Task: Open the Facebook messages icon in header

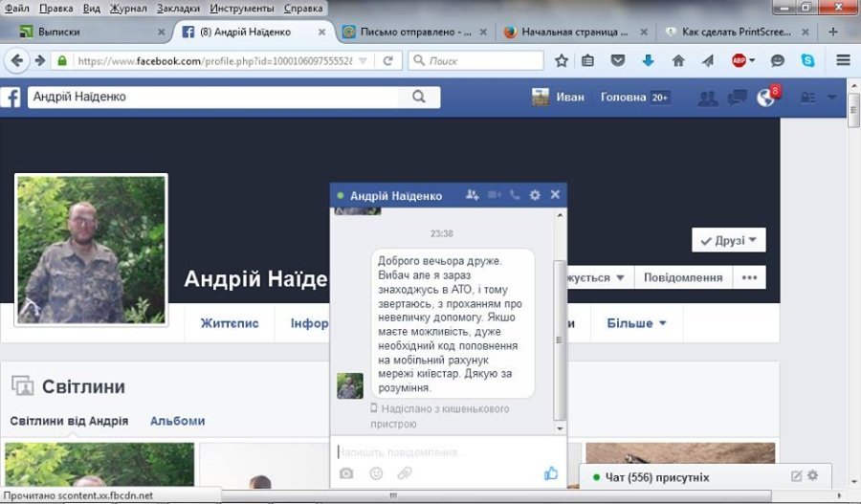Action: click(737, 98)
